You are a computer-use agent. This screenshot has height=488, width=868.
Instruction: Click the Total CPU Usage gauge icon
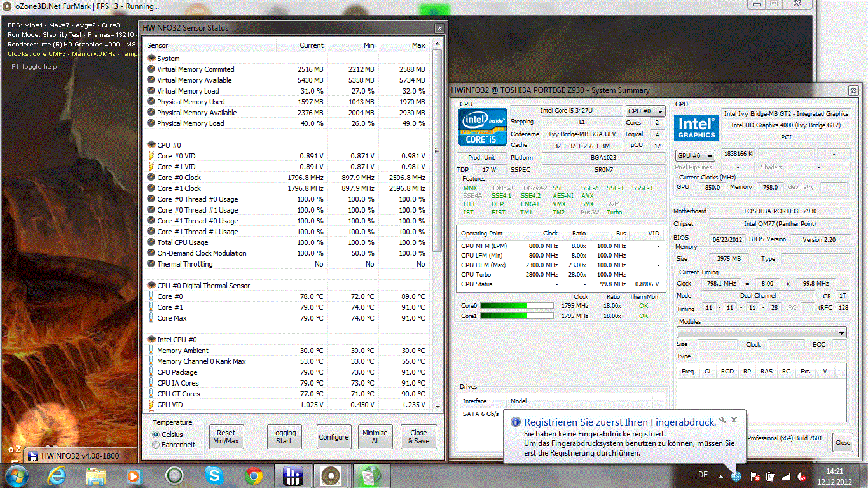[x=151, y=242]
